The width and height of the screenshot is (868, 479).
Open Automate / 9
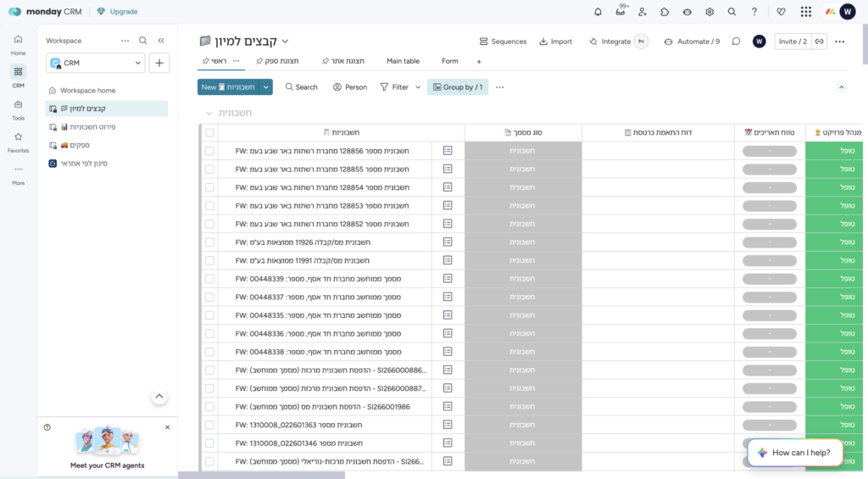pos(692,42)
